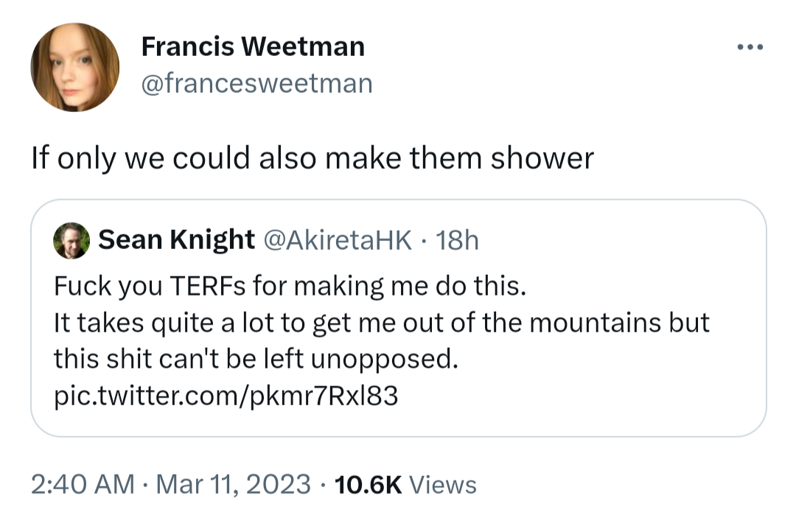
Task: Open Francis Weetman's profile picture
Action: (74, 67)
